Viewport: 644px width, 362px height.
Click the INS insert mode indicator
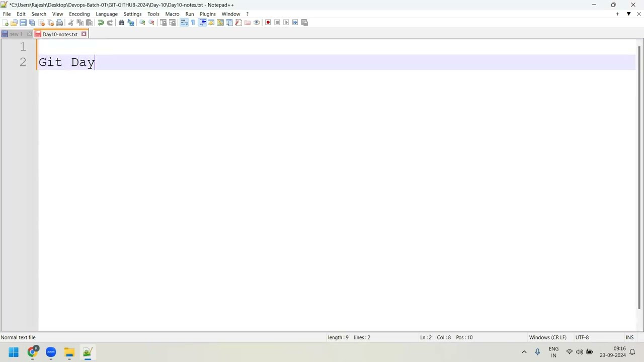tap(629, 337)
